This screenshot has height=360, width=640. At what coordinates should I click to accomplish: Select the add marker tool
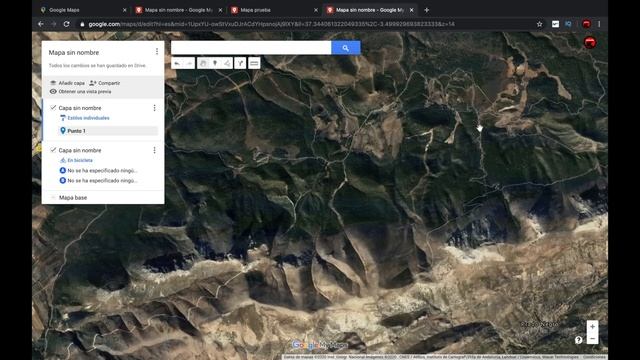215,63
